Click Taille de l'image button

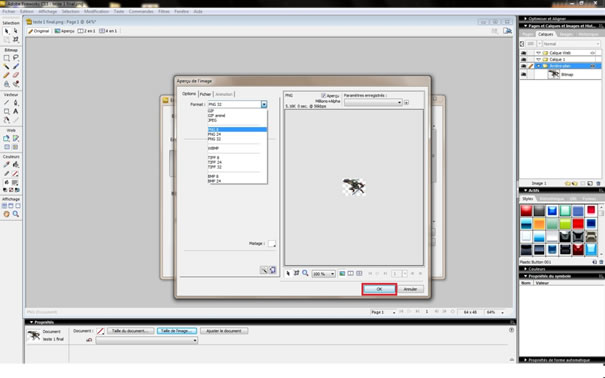[x=177, y=331]
